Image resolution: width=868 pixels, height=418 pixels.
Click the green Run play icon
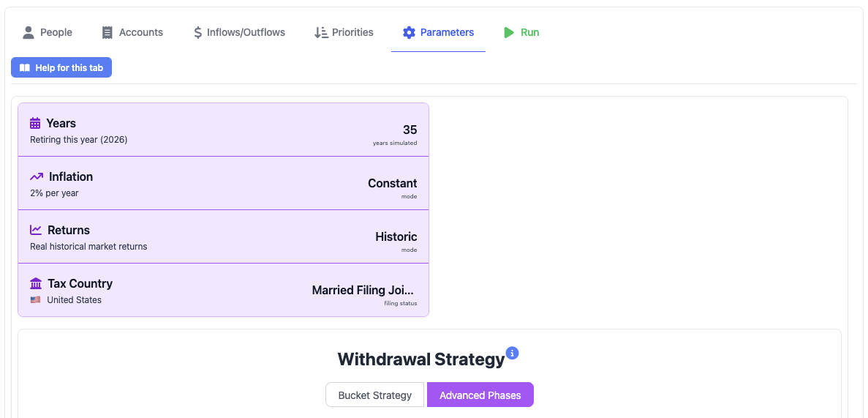pos(509,32)
